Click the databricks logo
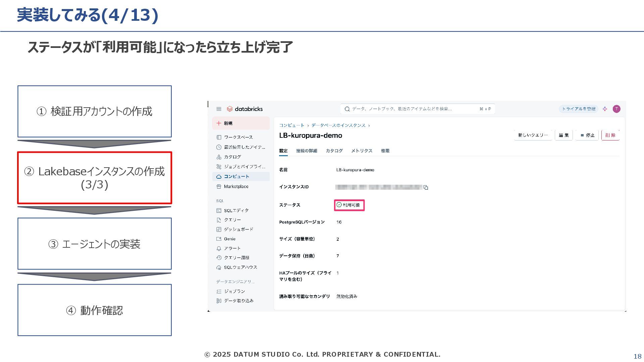The width and height of the screenshot is (644, 362). click(245, 109)
